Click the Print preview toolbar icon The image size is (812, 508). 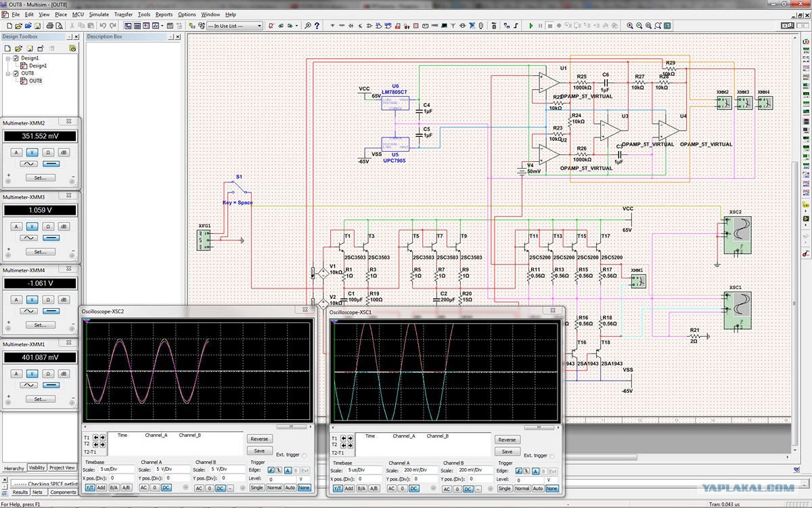coord(59,26)
